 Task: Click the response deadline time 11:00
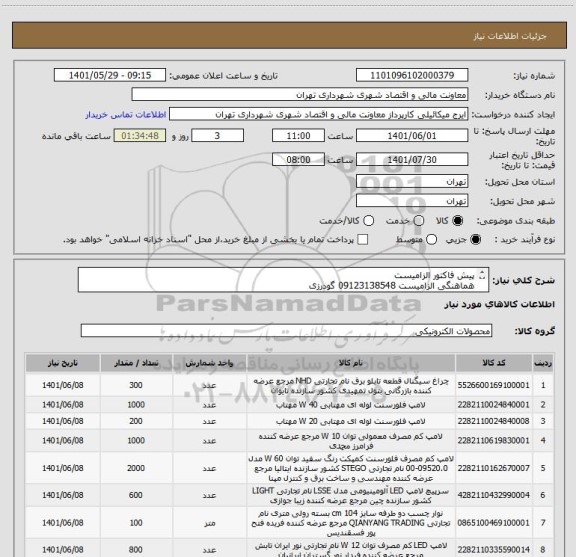point(298,136)
